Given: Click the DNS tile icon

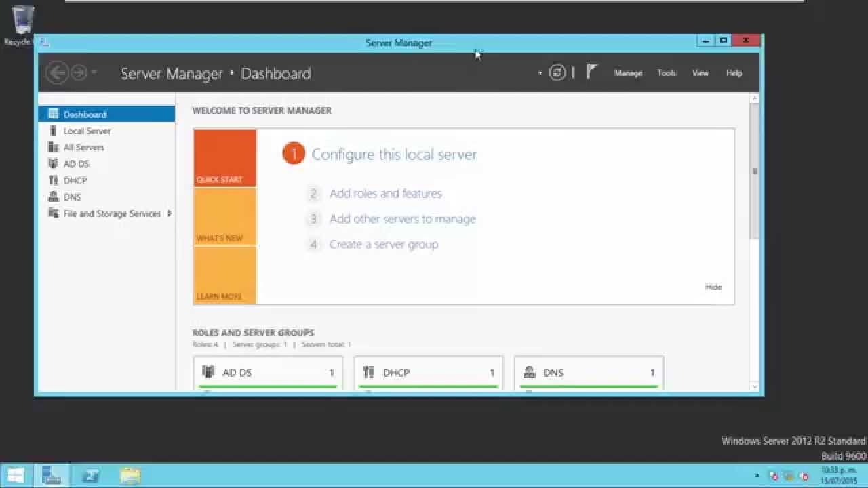Looking at the screenshot, I should coord(529,372).
